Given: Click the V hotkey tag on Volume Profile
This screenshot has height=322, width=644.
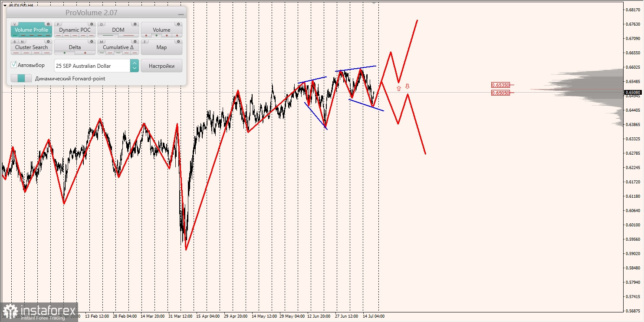Looking at the screenshot, I should 14,24.
